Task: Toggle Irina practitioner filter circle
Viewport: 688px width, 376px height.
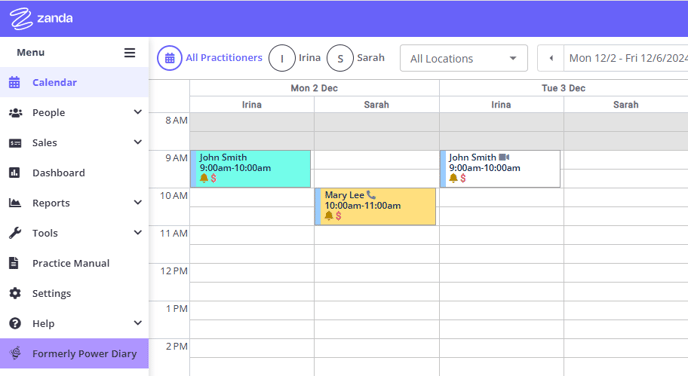Action: click(282, 58)
